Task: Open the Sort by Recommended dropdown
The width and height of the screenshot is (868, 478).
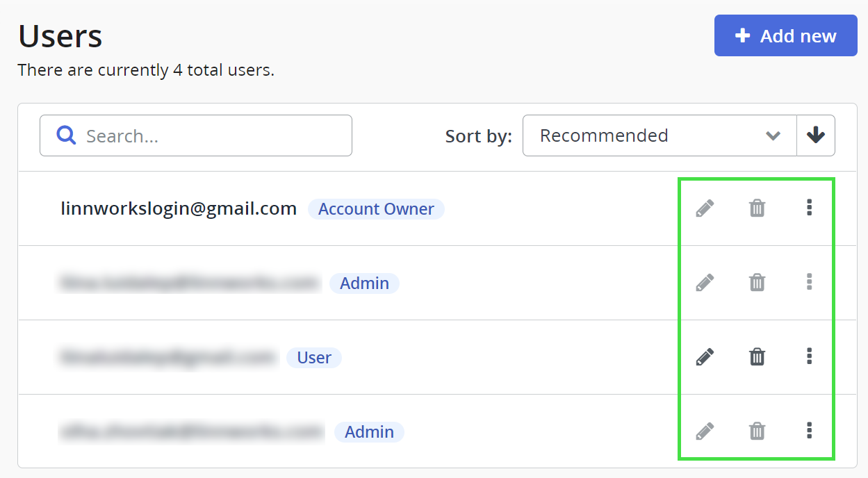Action: (659, 135)
